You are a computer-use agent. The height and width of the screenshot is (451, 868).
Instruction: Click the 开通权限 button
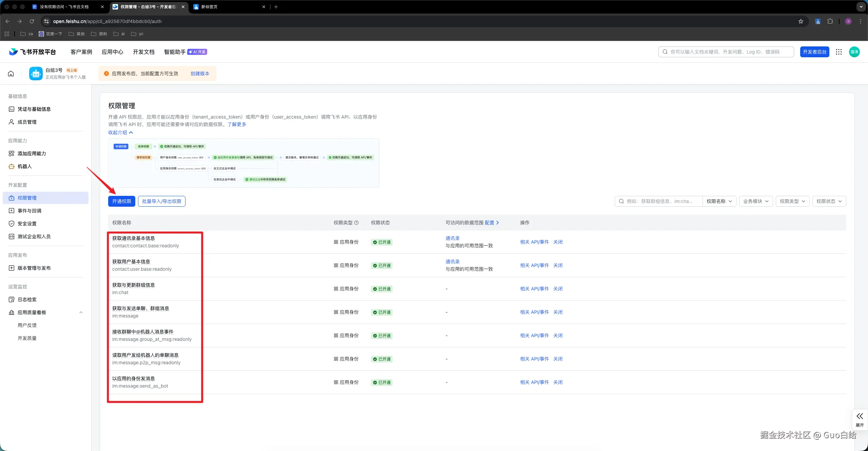[x=121, y=201]
